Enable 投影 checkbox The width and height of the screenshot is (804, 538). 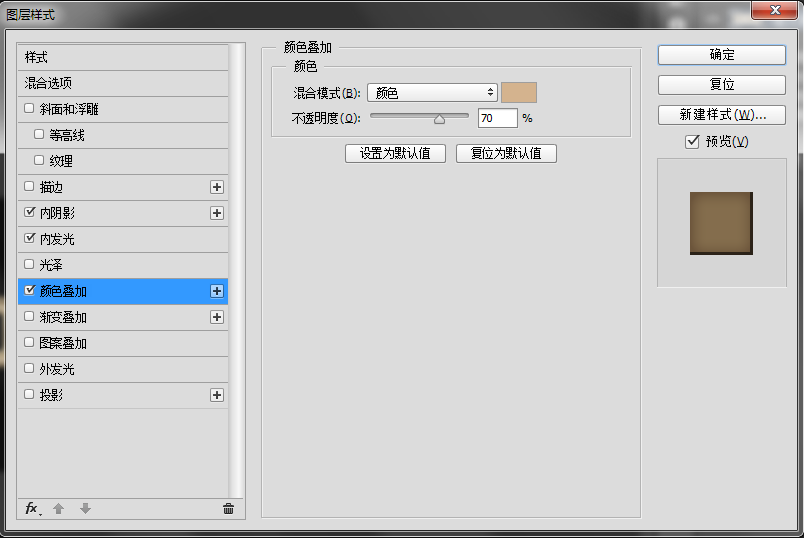29,394
